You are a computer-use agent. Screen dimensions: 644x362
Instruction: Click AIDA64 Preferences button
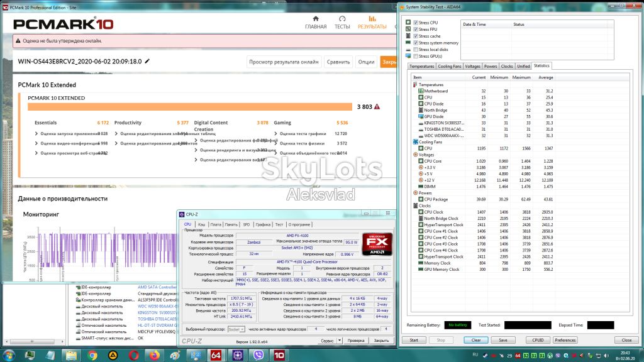[x=565, y=340]
